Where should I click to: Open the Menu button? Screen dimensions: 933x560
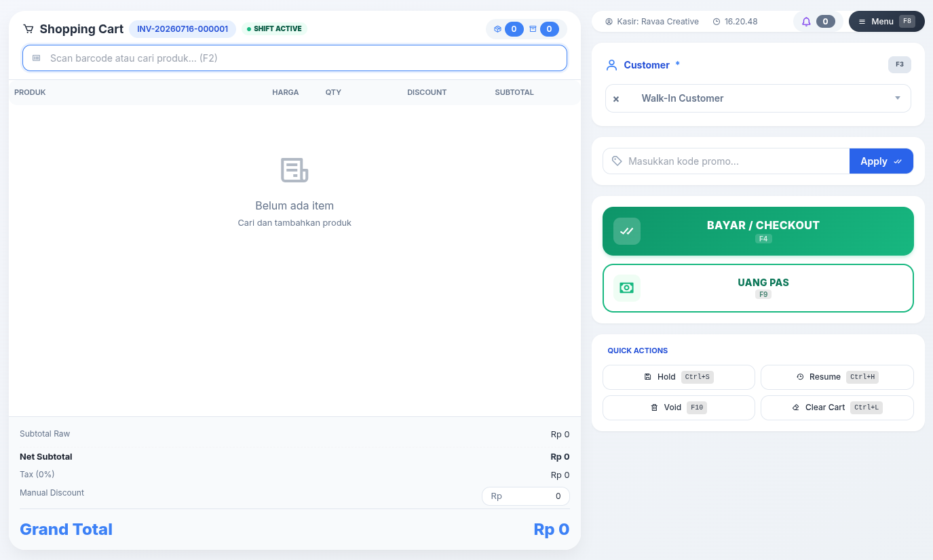[886, 22]
